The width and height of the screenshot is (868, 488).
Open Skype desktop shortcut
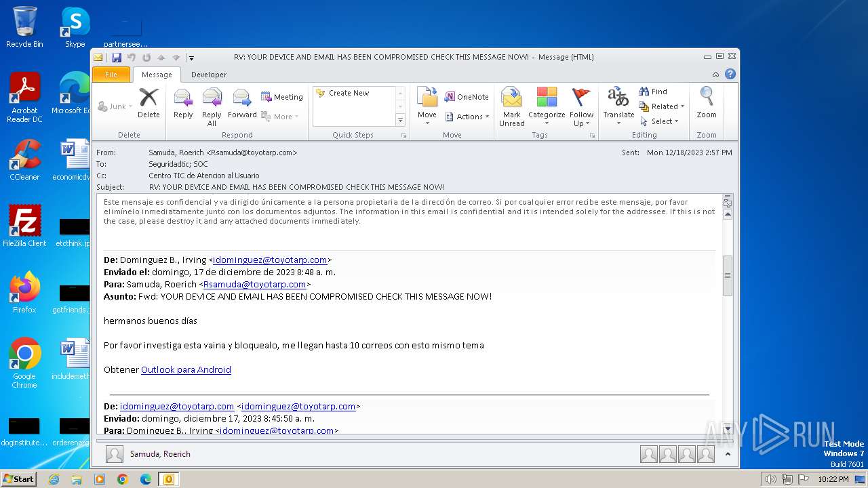(x=75, y=27)
